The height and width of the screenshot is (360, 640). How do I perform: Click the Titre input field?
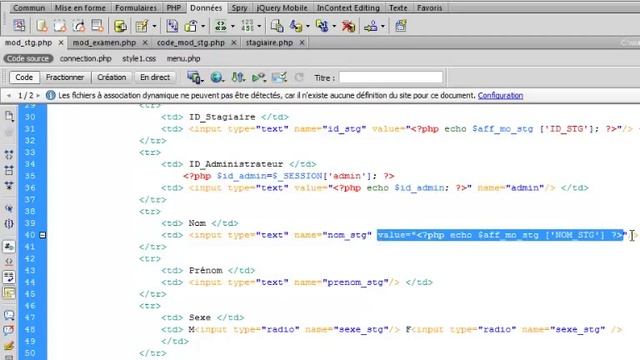click(391, 77)
